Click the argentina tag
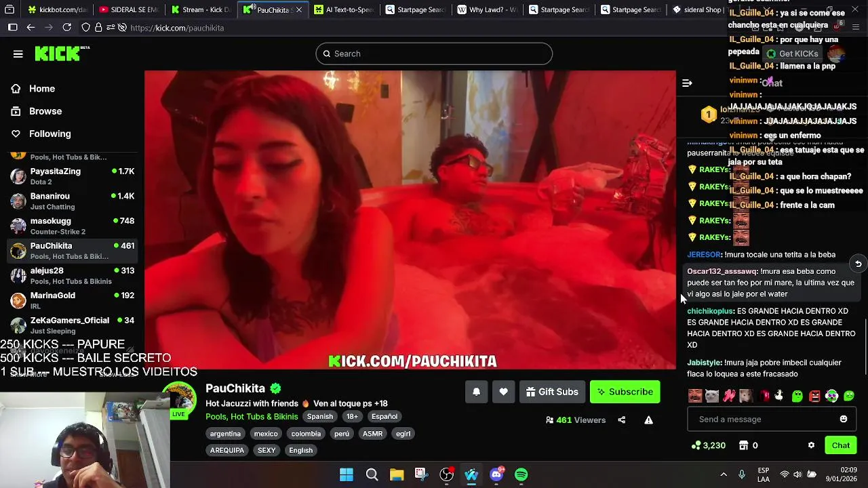 click(225, 434)
